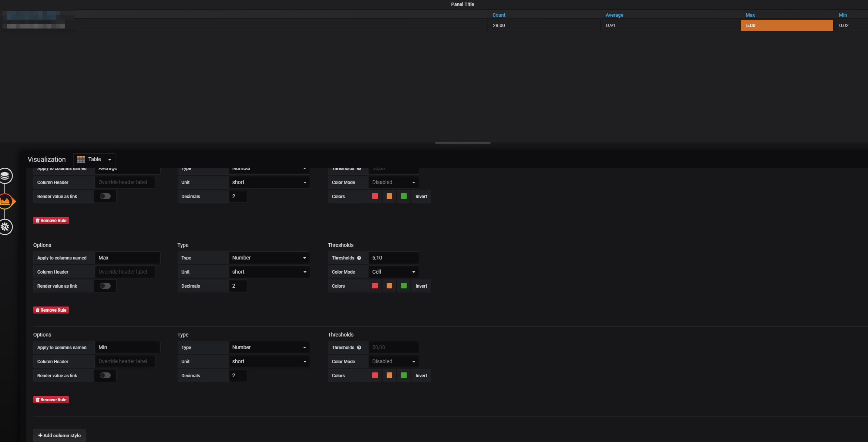The width and height of the screenshot is (868, 442).
Task: Click the Invert button for Max colors
Action: click(x=421, y=285)
